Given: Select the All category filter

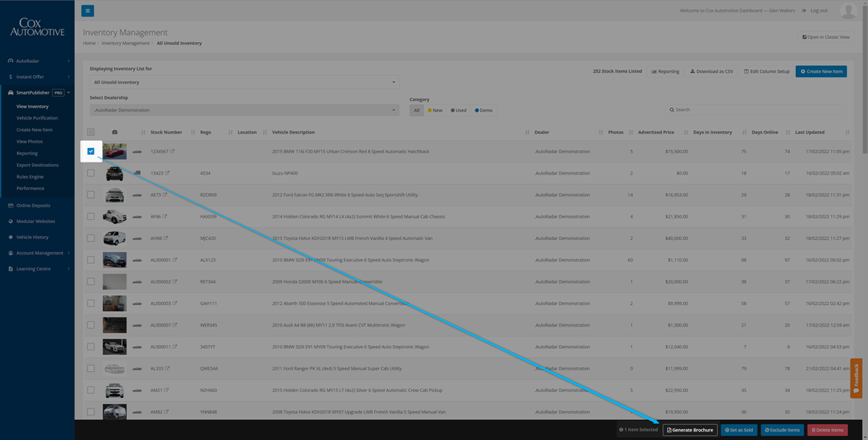Looking at the screenshot, I should point(416,110).
